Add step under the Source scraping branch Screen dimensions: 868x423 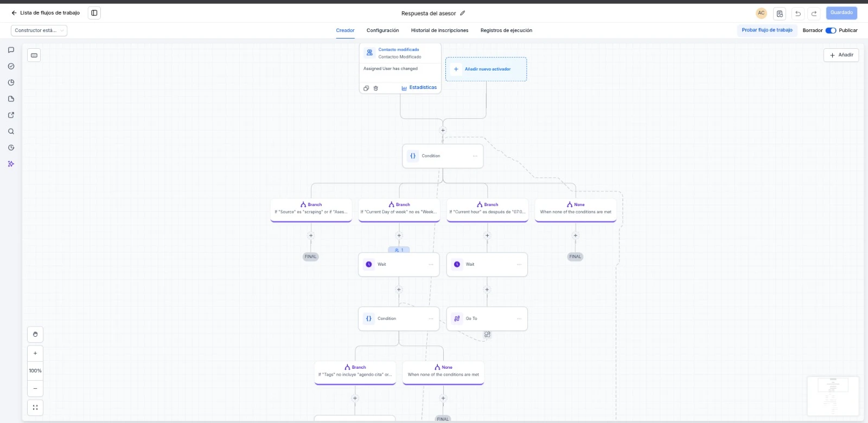click(x=311, y=235)
